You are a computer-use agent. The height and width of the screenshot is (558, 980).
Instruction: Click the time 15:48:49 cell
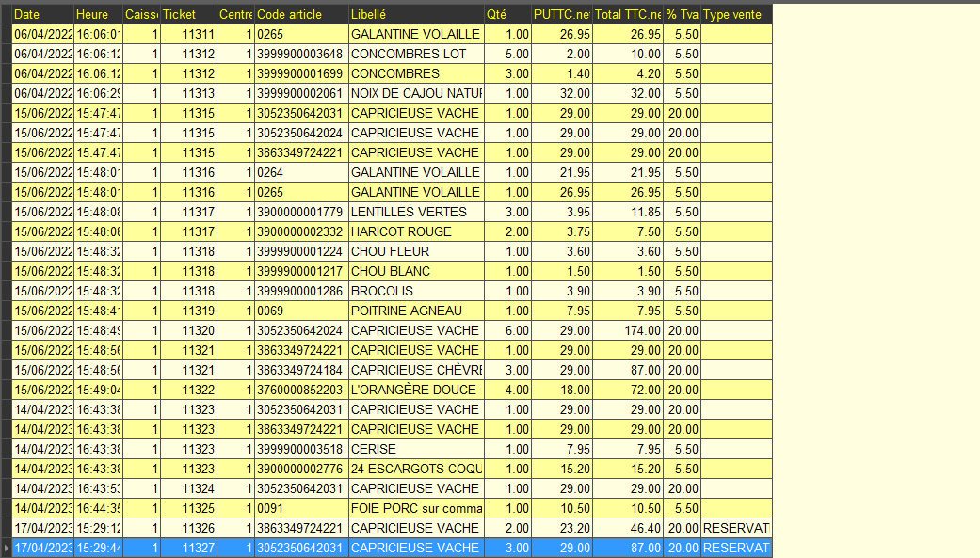coord(98,330)
